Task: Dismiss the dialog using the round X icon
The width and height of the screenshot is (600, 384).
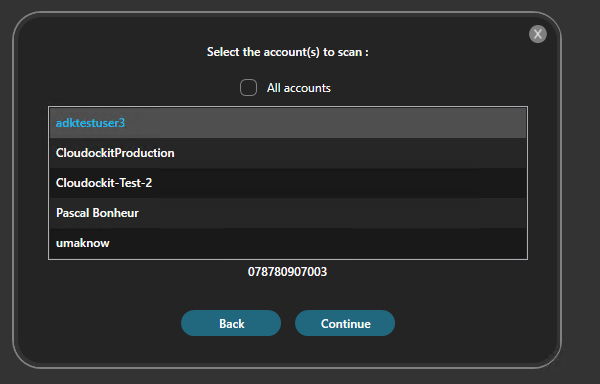Action: click(x=538, y=34)
